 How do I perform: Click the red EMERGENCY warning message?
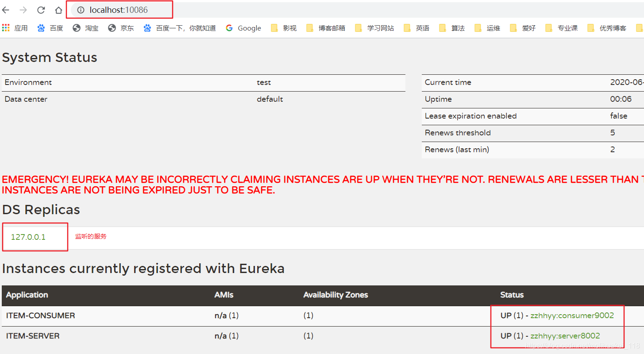[x=323, y=185]
